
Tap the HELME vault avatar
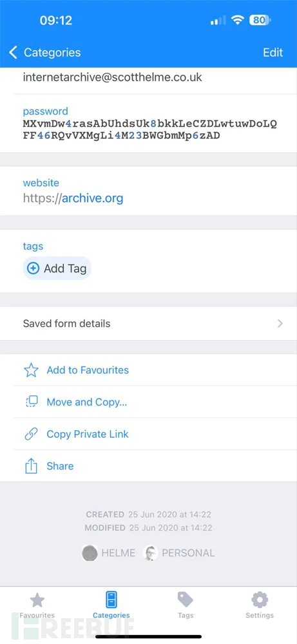[90, 553]
